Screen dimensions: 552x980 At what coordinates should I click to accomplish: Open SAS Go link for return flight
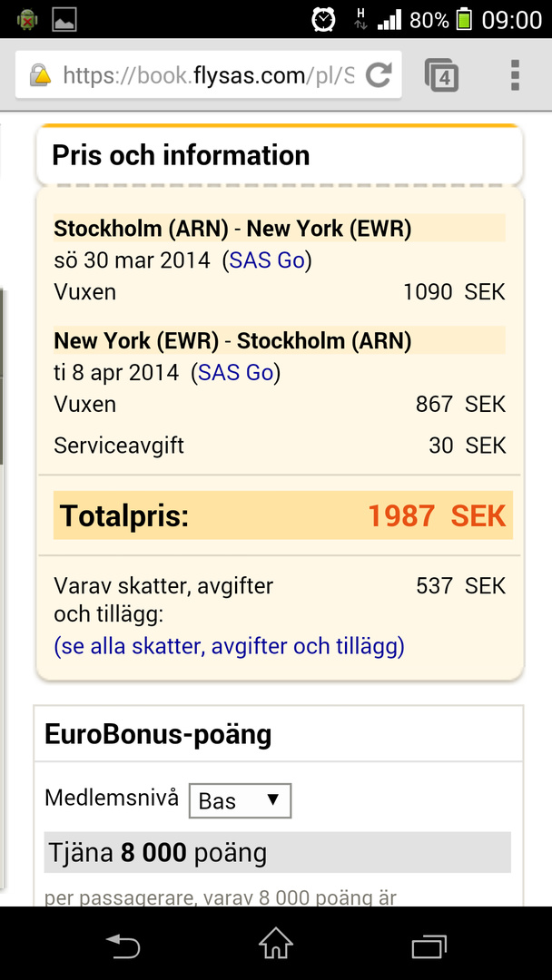coord(236,372)
